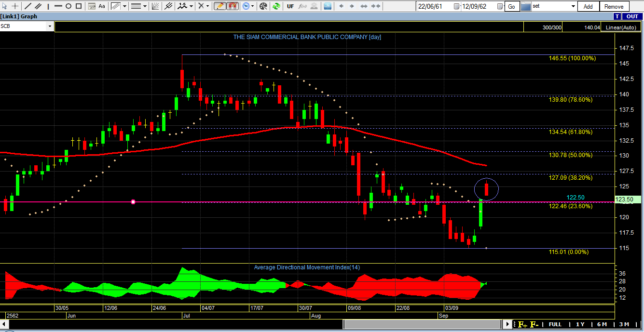Screen dimensions: 644x332
Task: Click the horizontal scrollbar thumb
Action: coord(423,324)
